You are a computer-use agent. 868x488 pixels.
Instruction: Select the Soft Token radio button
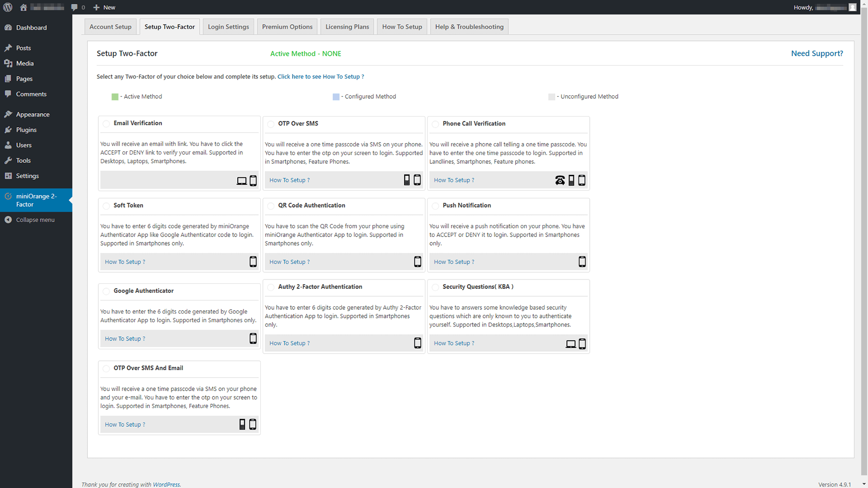pyautogui.click(x=106, y=206)
